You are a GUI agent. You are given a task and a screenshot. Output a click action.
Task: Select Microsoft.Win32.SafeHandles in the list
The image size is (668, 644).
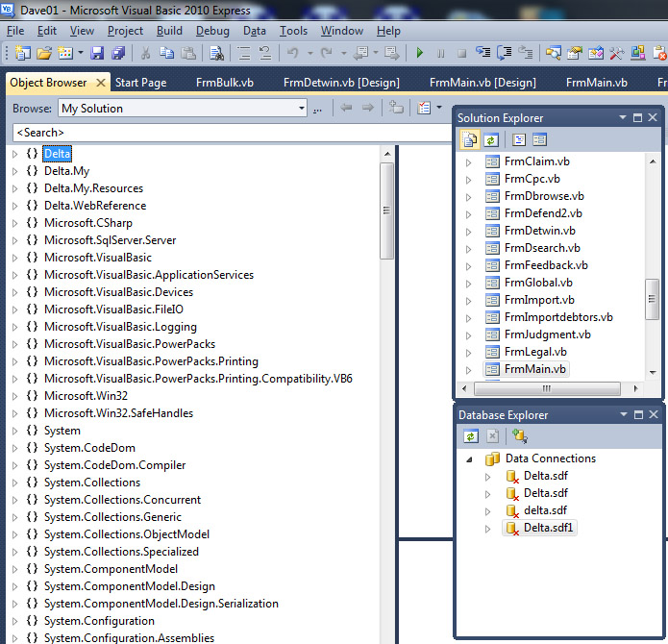(x=118, y=413)
